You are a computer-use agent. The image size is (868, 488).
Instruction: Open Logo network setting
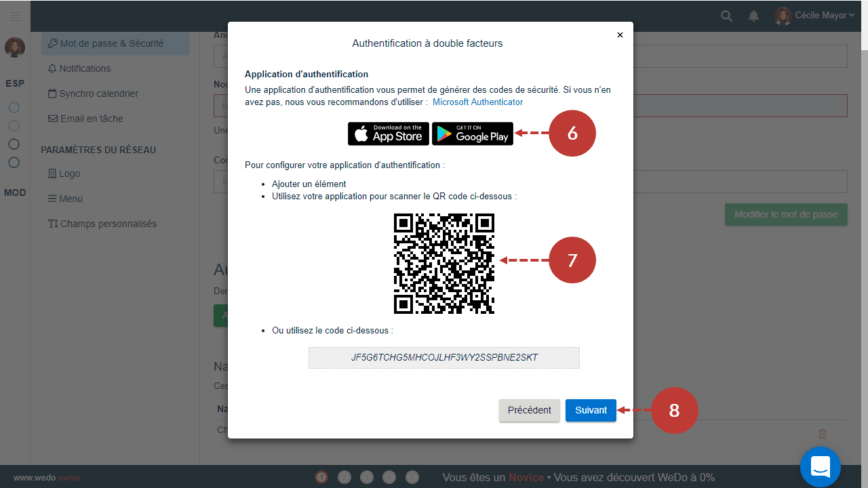click(64, 174)
